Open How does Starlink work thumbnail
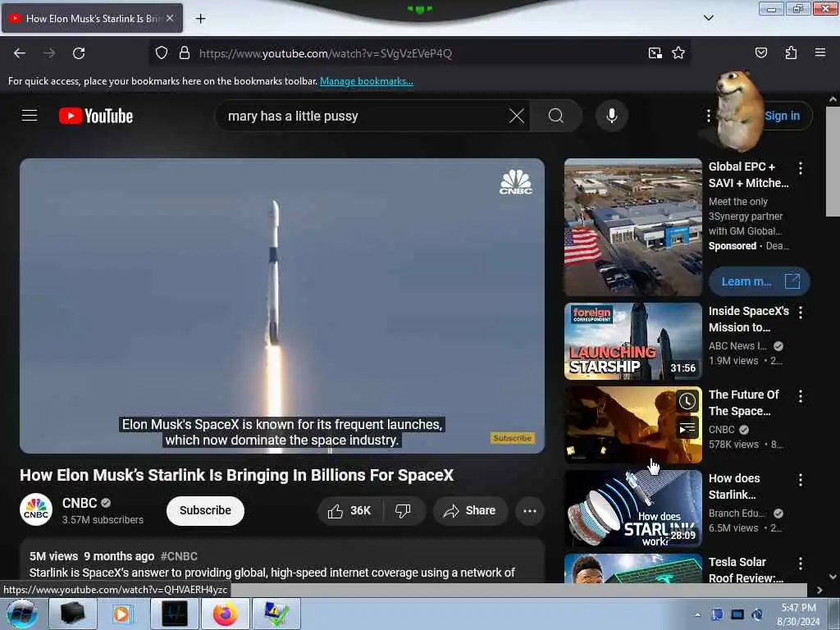The width and height of the screenshot is (840, 630). point(632,509)
